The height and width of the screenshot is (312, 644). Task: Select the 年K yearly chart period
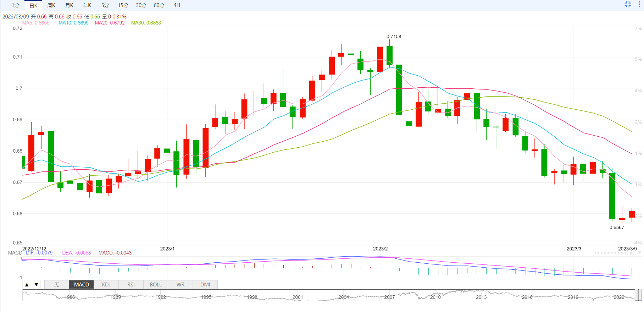pyautogui.click(x=87, y=5)
